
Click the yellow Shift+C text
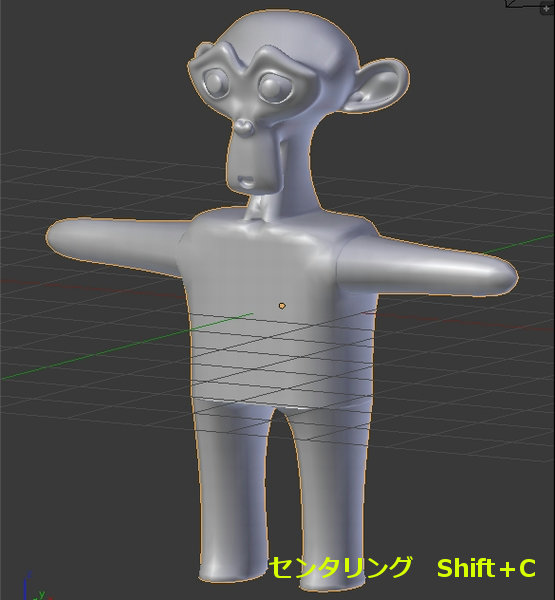(x=486, y=568)
